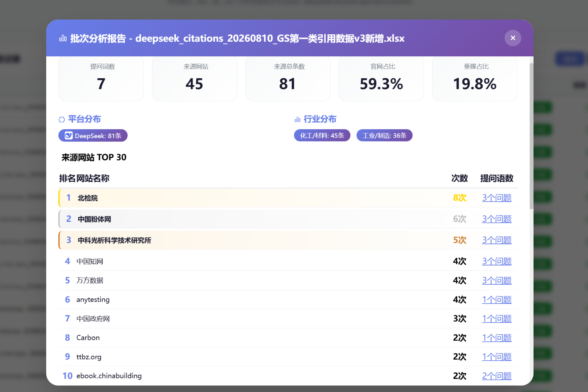This screenshot has height=392, width=588.
Task: Click the Carbon site name in rank 8
Action: [88, 338]
